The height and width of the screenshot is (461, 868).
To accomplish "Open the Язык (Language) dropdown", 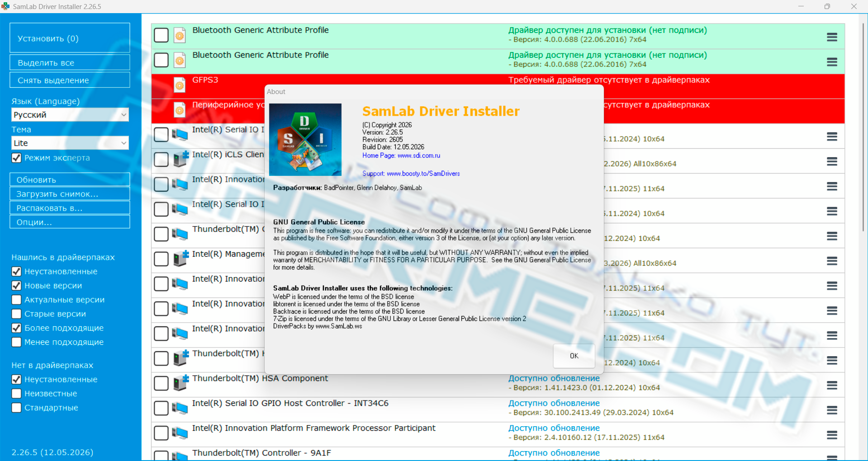I will 70,115.
